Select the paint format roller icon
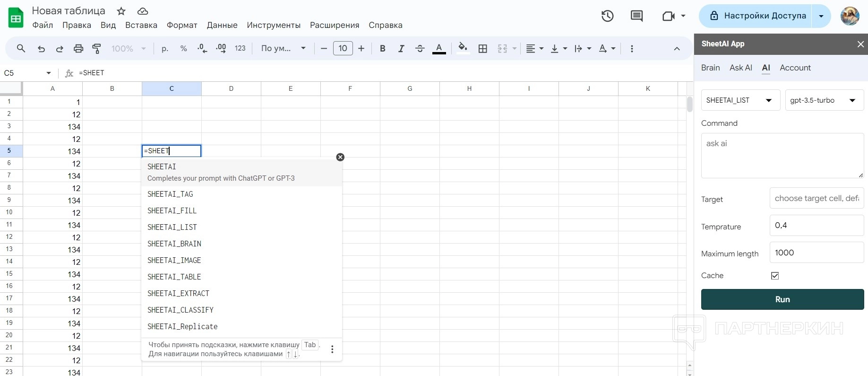Viewport: 868px width, 376px height. tap(97, 49)
